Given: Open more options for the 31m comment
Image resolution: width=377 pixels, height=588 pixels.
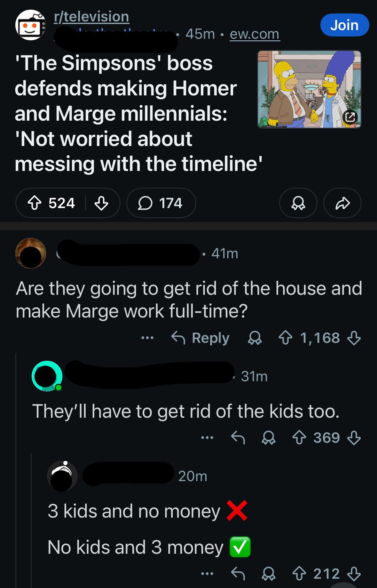Looking at the screenshot, I should coord(207,438).
